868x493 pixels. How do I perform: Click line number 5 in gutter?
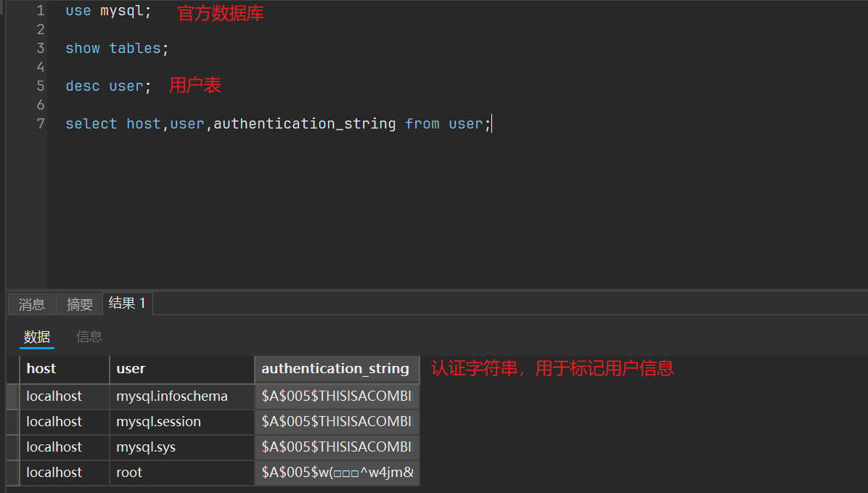41,86
